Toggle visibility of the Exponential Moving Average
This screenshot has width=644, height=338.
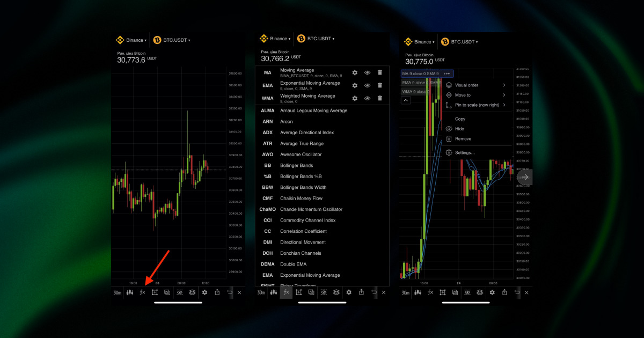pyautogui.click(x=367, y=85)
